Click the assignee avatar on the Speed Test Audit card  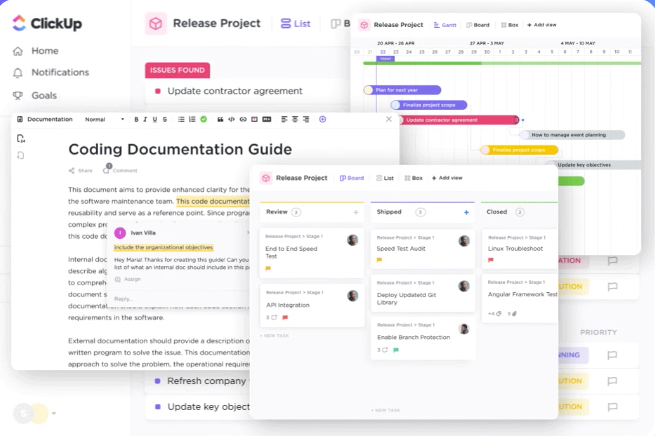[x=464, y=241]
